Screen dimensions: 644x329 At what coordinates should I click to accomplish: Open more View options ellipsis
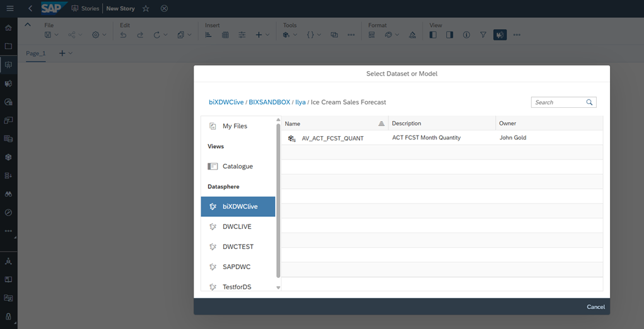tap(517, 35)
